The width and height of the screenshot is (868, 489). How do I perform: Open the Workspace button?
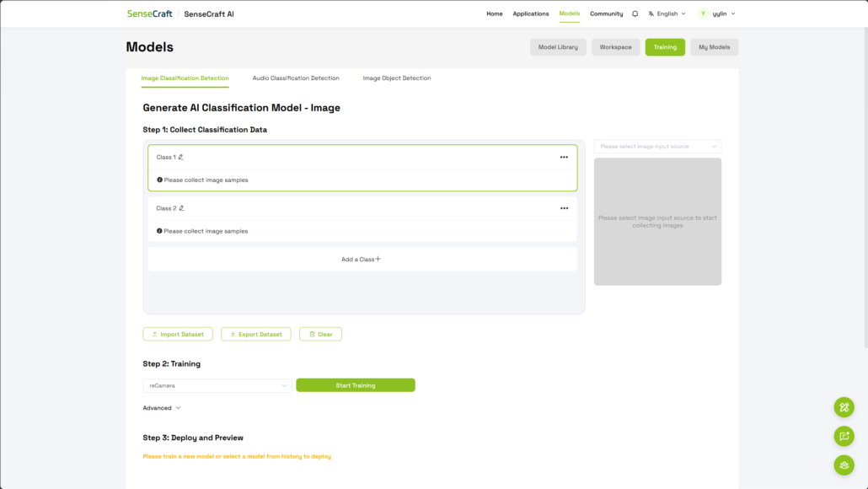[615, 47]
